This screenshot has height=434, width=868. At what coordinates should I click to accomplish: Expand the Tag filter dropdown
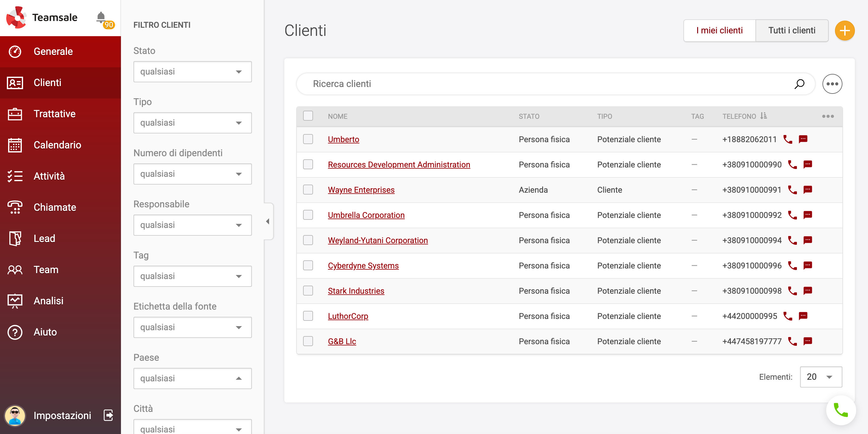(x=192, y=276)
